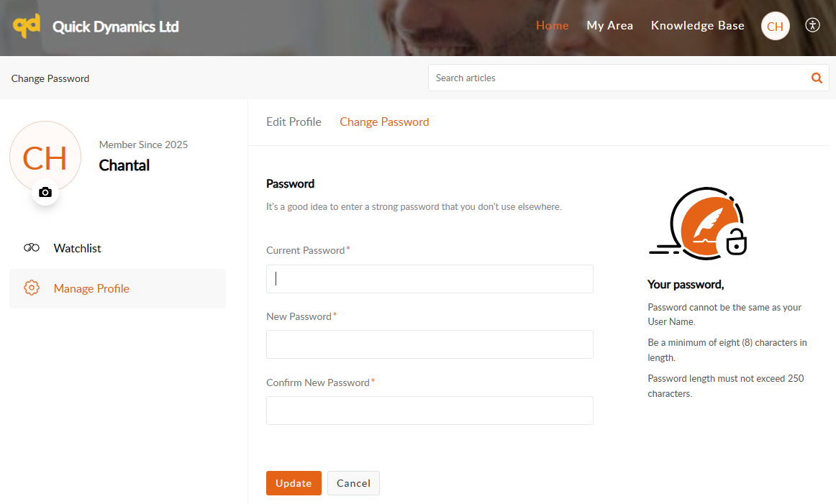Focus the Current Password field

430,279
